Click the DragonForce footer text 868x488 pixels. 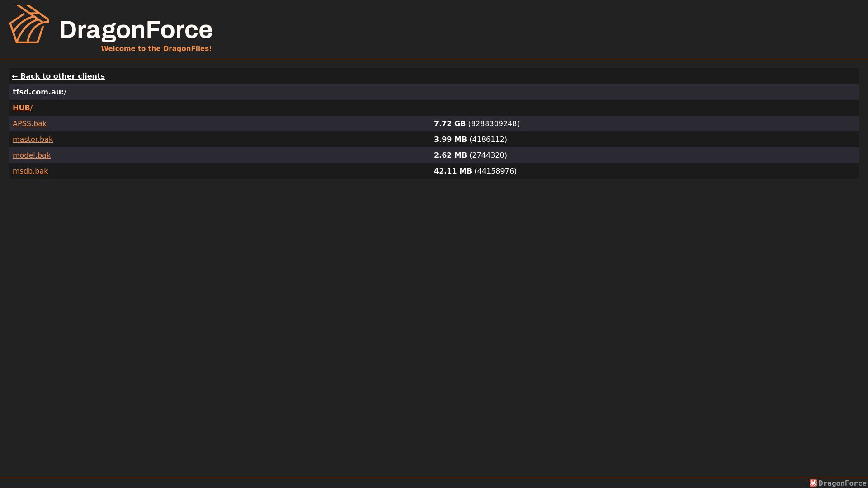842,483
